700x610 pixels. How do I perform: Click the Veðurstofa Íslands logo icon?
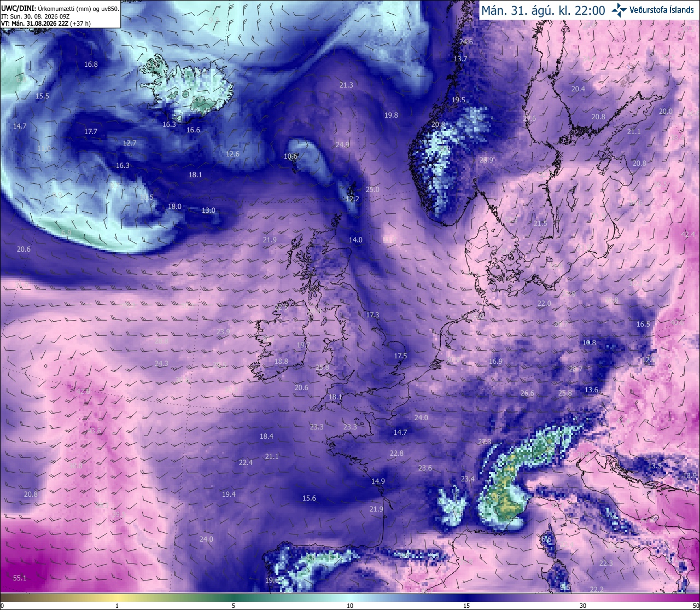coord(619,9)
